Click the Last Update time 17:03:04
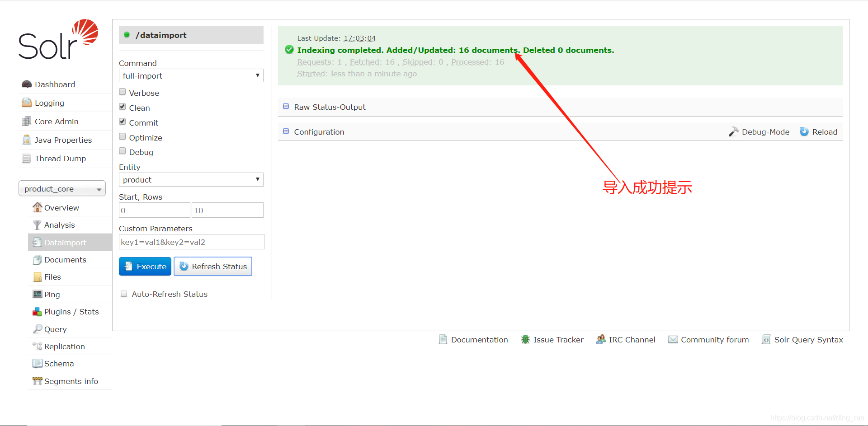 coord(359,38)
